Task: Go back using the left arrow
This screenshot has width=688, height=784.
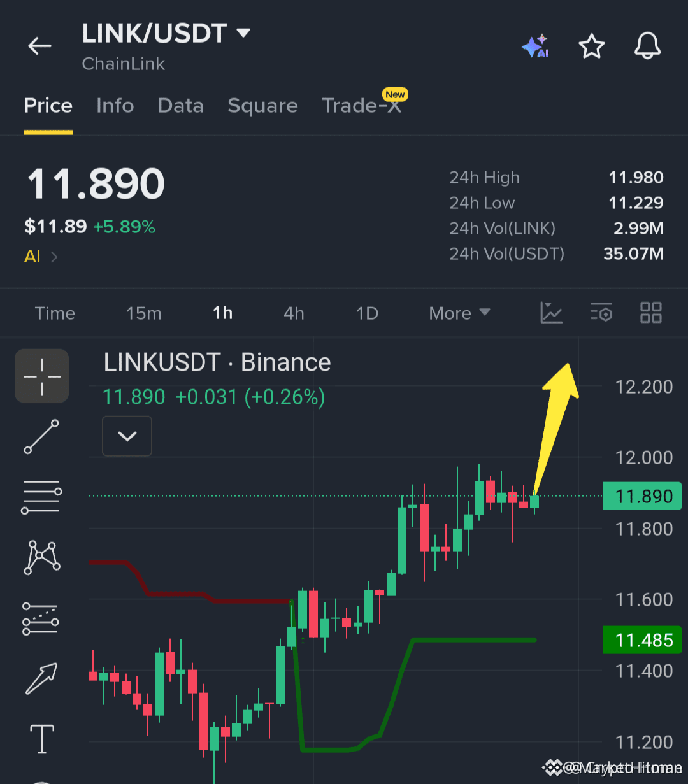Action: (x=39, y=46)
